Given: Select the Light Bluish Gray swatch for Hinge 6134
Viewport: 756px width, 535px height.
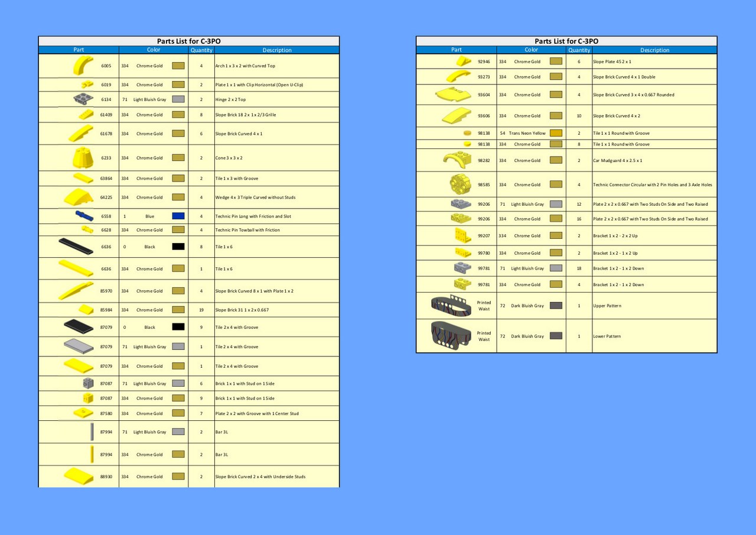Looking at the screenshot, I should point(178,99).
